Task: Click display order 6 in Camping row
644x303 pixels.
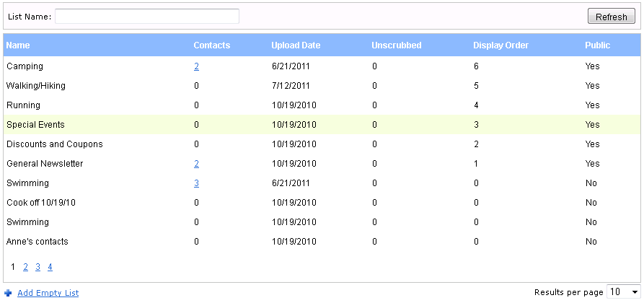Action: 476,66
